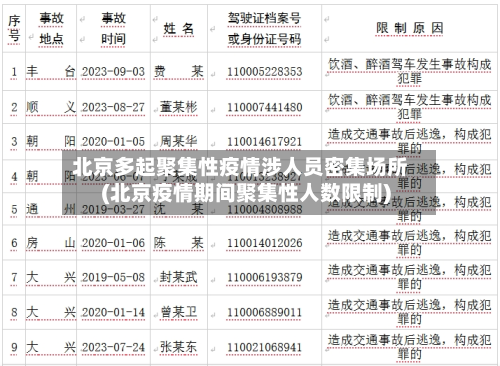
Task: Select the ID number 110014012026
Action: tap(265, 243)
